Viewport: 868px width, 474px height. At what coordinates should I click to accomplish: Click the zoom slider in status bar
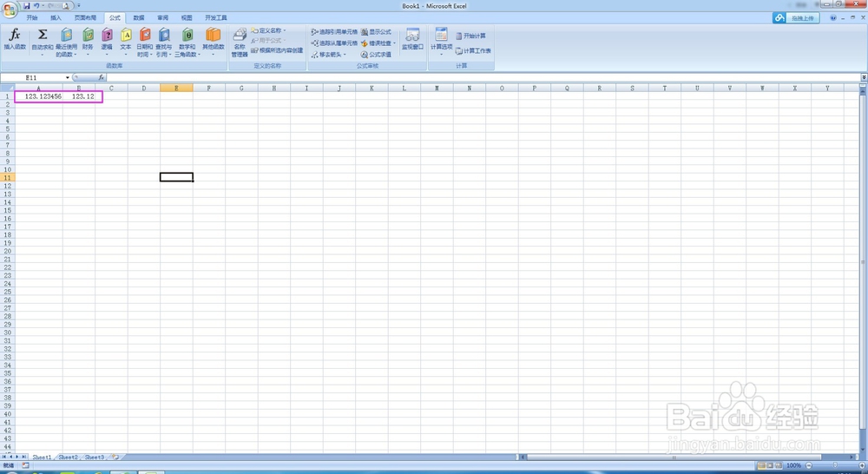point(835,465)
